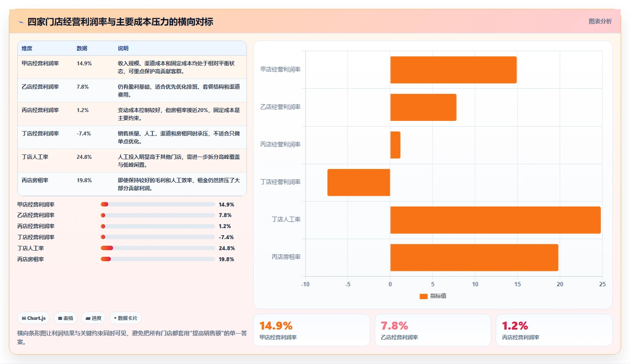Click the 丙店房租率 progress bar
The image size is (630, 364).
(x=158, y=259)
